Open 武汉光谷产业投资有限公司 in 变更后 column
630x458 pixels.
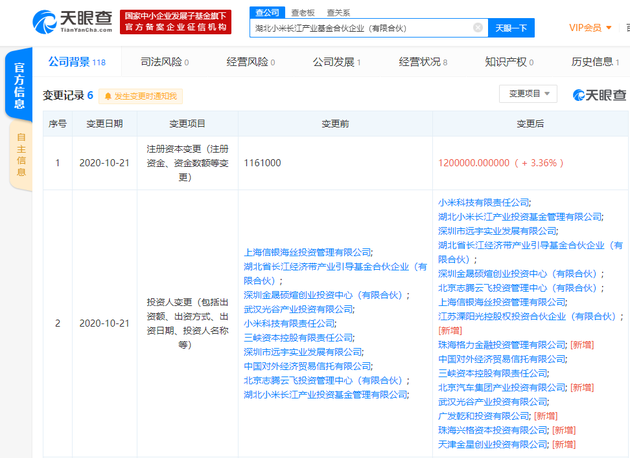click(493, 402)
